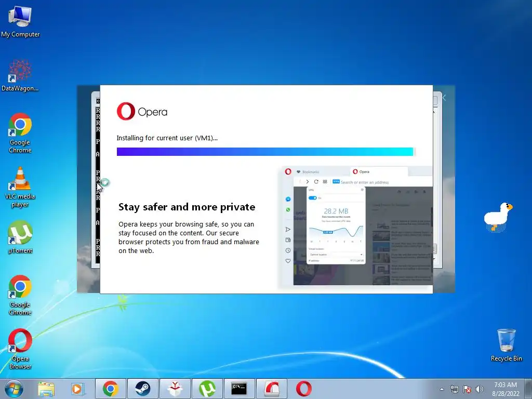532x399 pixels.
Task: Switch to µTorrent in the taskbar
Action: tap(207, 389)
